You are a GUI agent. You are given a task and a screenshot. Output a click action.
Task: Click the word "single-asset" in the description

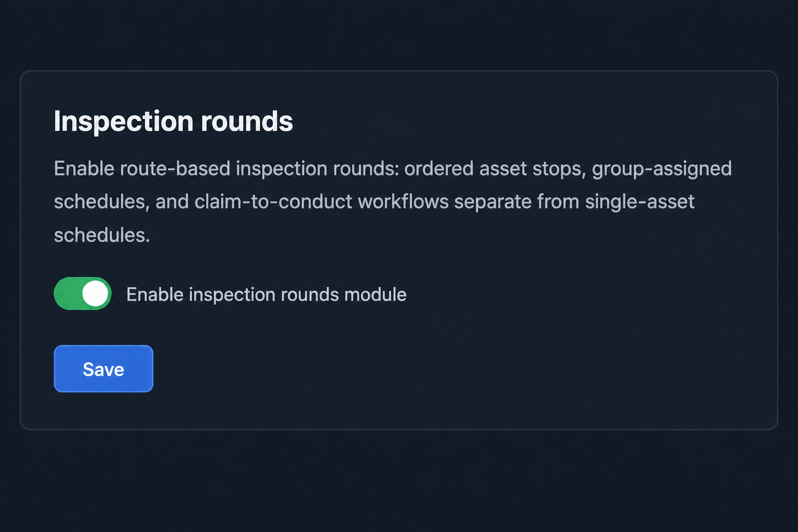[x=640, y=202]
